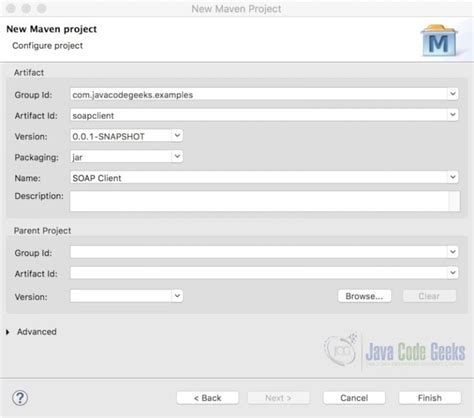Click the help question mark icon
The image size is (474, 418).
[20, 398]
